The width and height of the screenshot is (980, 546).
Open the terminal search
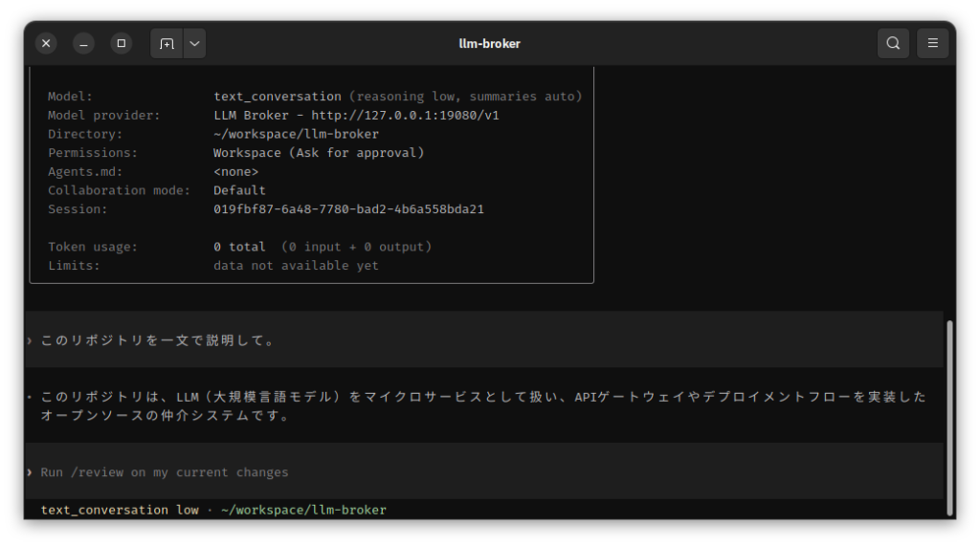pyautogui.click(x=893, y=43)
